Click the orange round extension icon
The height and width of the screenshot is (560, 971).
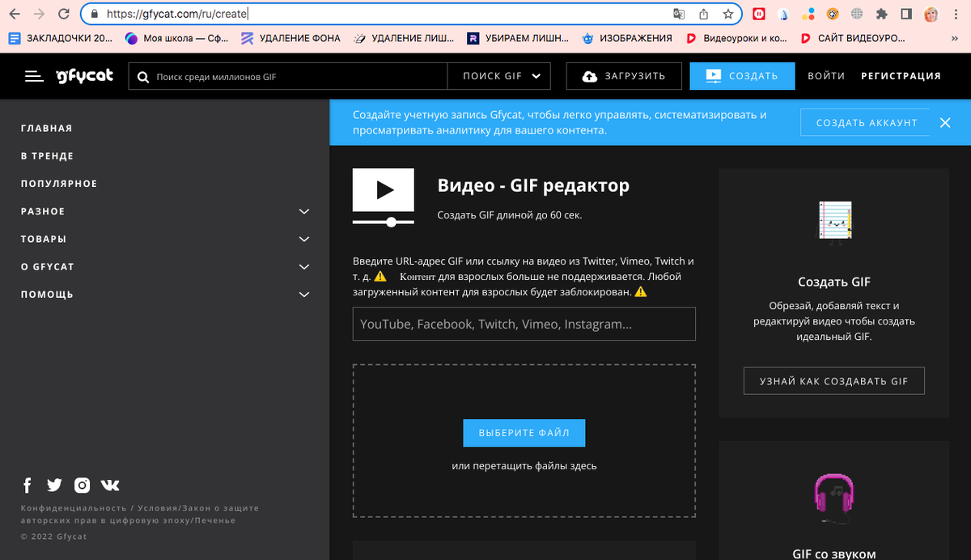(x=833, y=14)
